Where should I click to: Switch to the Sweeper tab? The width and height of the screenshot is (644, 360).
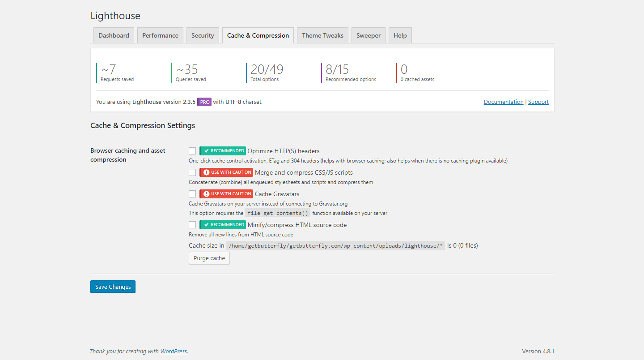(369, 35)
